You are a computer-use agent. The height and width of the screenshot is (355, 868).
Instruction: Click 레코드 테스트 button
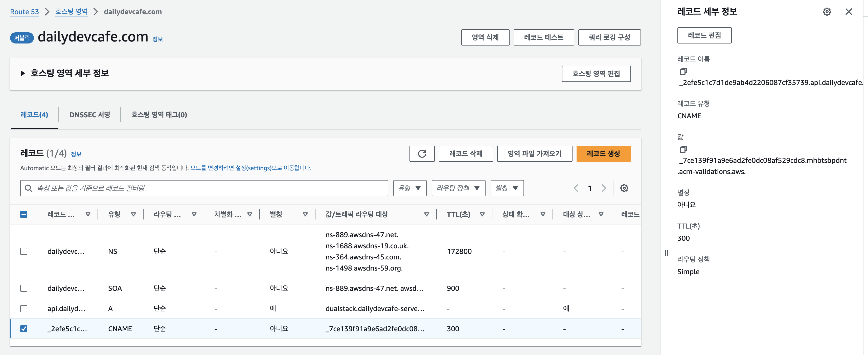pos(543,37)
